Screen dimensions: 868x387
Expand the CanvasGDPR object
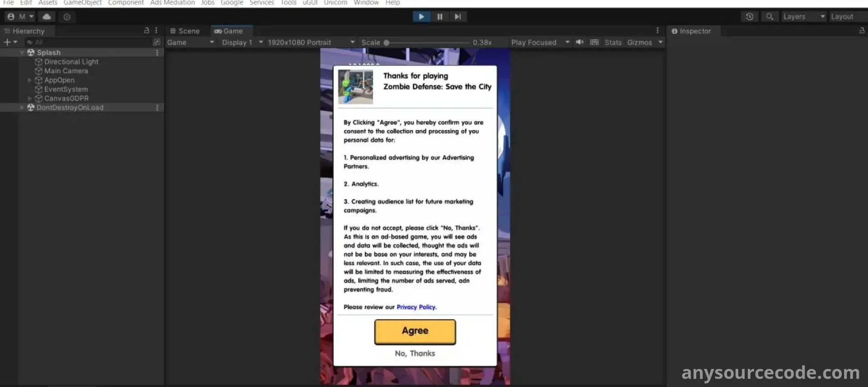tap(30, 98)
